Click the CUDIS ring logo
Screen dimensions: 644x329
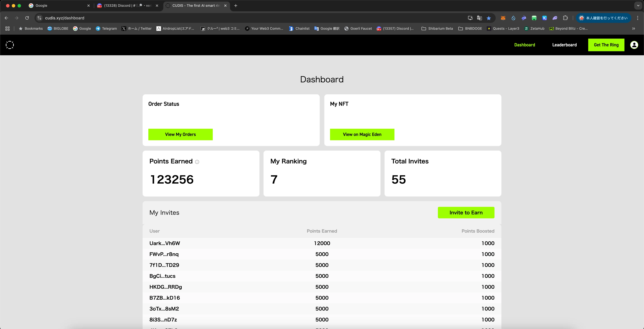(x=10, y=45)
